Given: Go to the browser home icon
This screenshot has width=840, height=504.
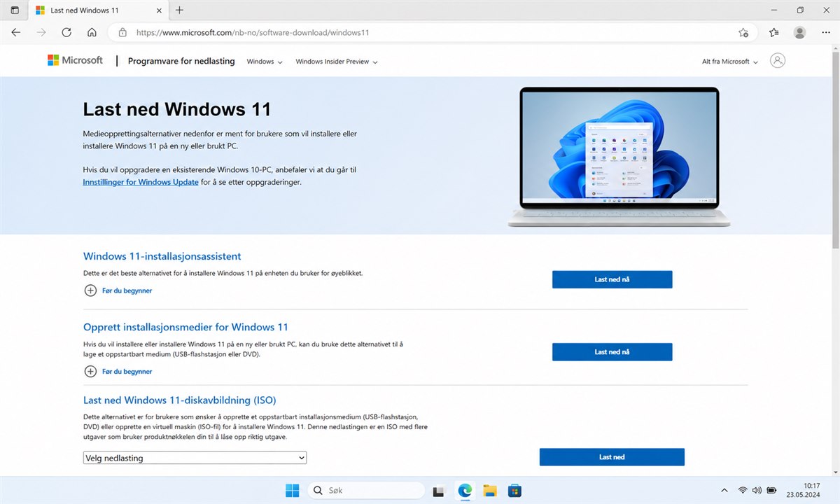Looking at the screenshot, I should point(92,32).
